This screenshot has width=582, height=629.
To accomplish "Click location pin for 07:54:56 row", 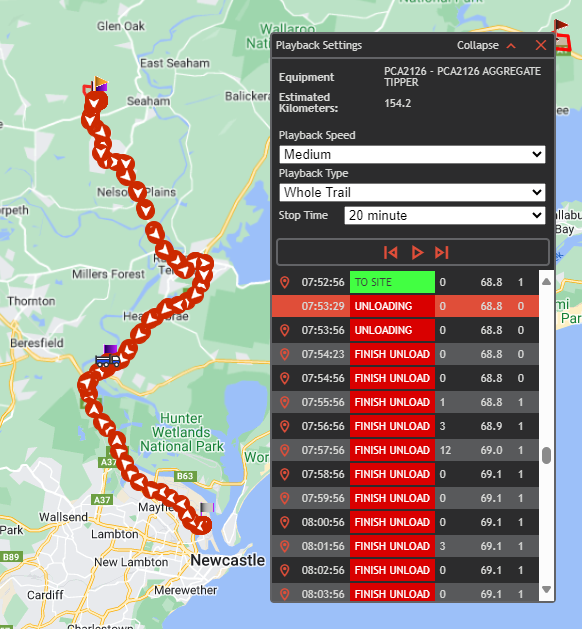I will tap(284, 378).
